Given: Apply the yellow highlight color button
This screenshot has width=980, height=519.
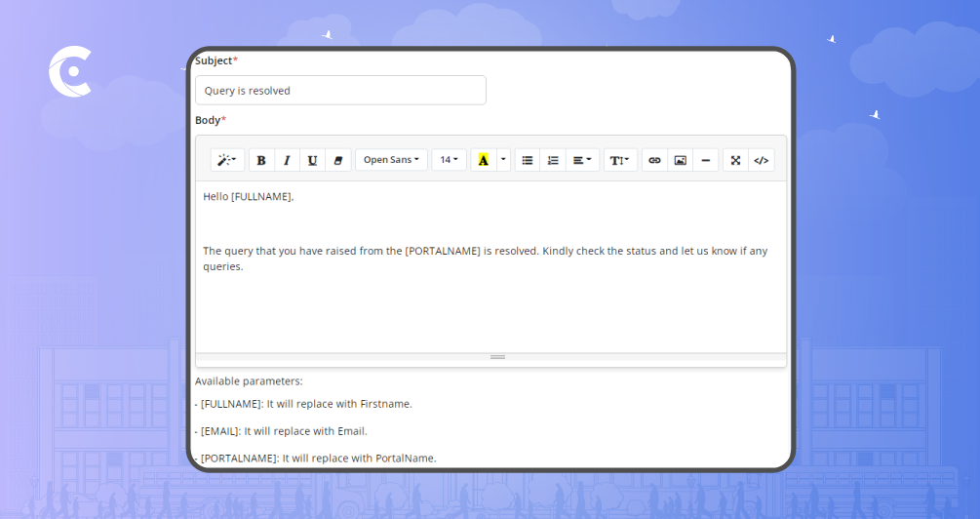Looking at the screenshot, I should point(484,160).
